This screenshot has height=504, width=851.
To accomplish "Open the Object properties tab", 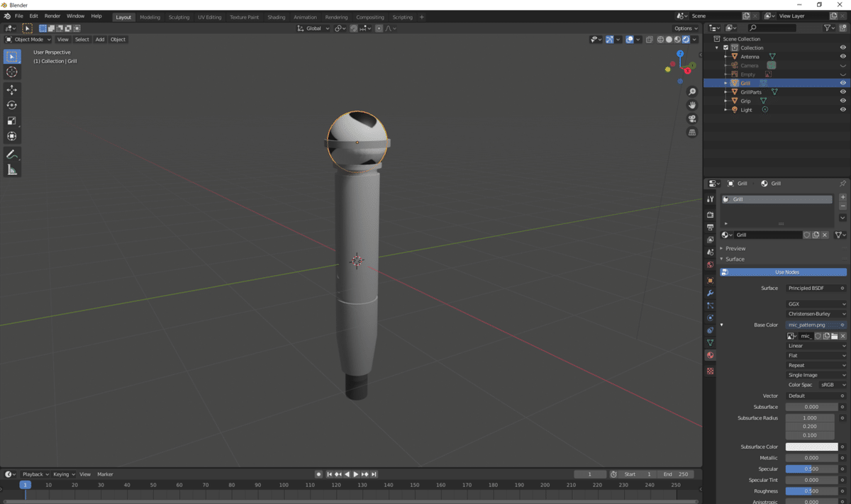I will (x=710, y=281).
